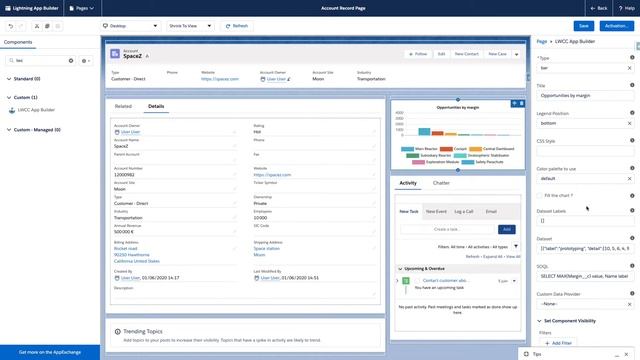
Task: Click the New Contact button
Action: [x=467, y=54]
